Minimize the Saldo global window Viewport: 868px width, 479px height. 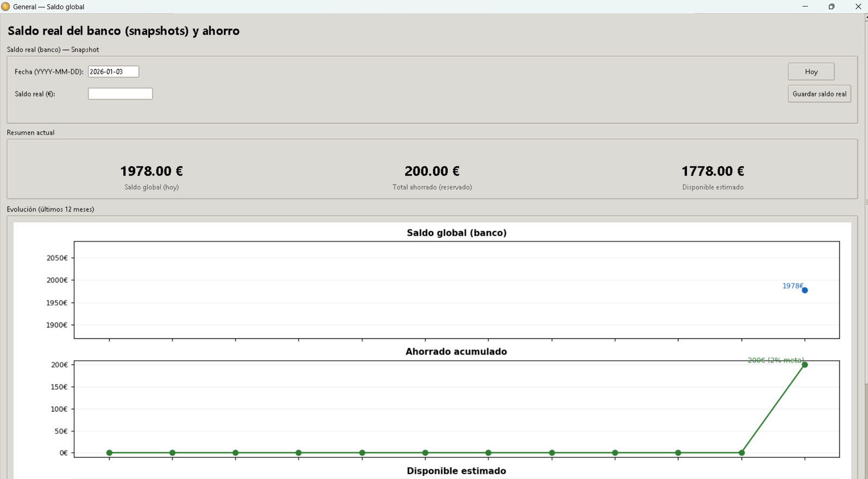pos(805,7)
